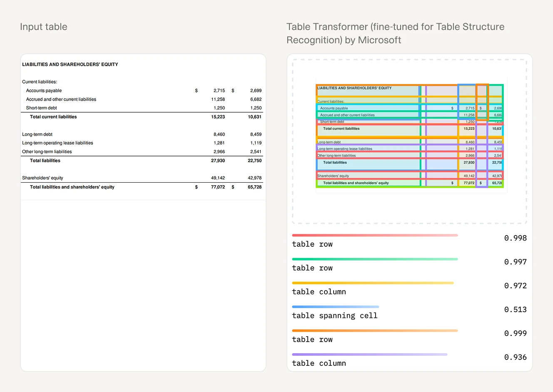Click the score value 0.997
The width and height of the screenshot is (553, 392).
[516, 262]
